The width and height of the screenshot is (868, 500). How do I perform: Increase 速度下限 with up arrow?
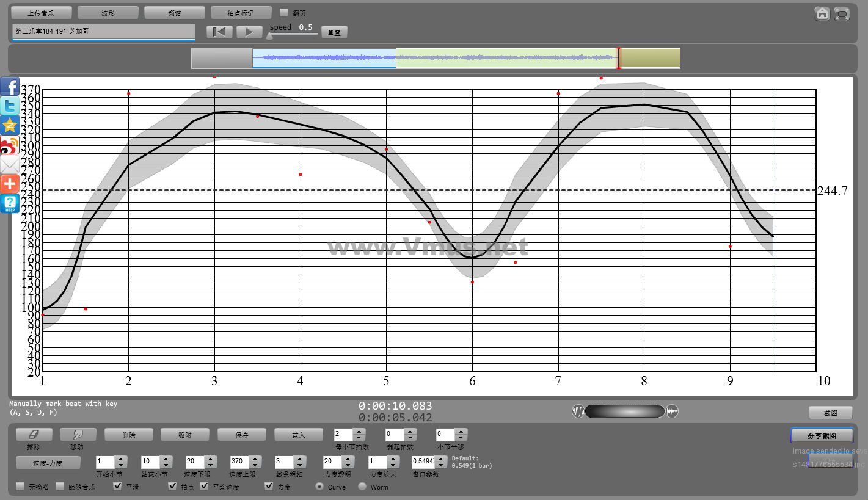coord(211,459)
